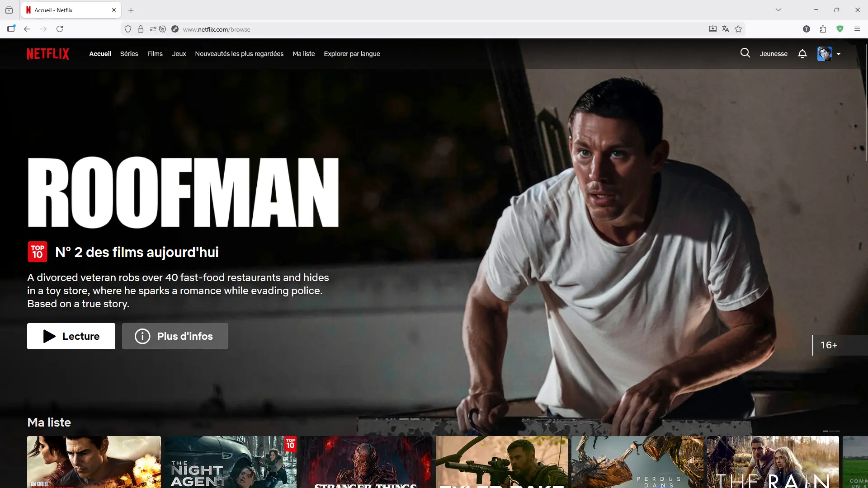Bookmark this page with star icon
868x488 pixels.
point(738,29)
